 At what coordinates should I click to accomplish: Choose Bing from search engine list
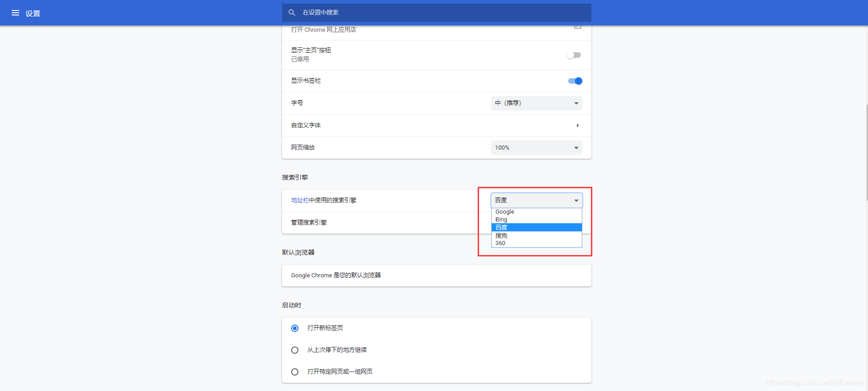point(537,220)
